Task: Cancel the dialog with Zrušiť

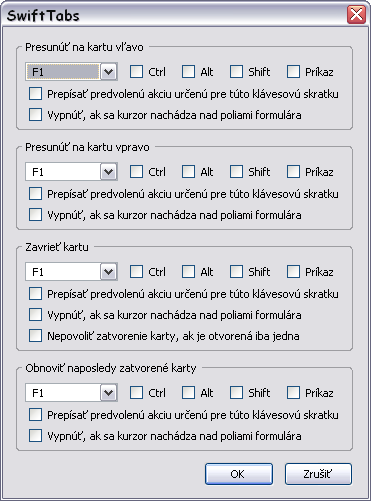Action: point(318,474)
